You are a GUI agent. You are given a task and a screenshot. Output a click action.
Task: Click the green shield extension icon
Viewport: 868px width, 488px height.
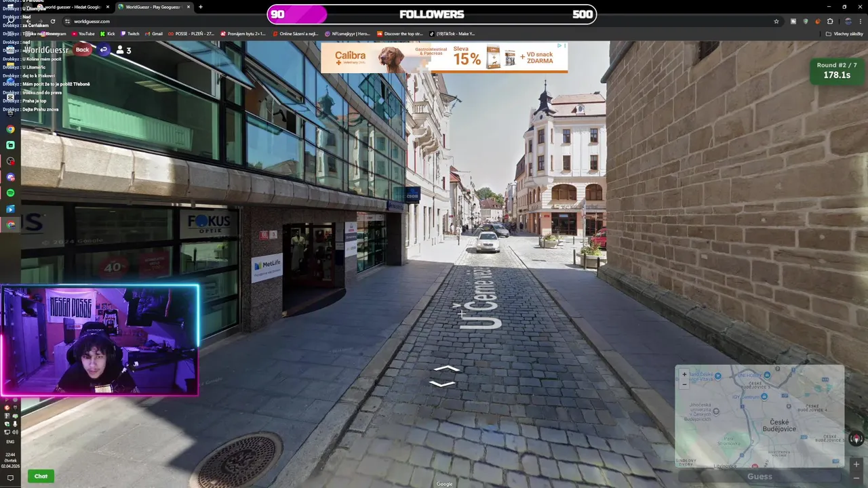coord(806,21)
